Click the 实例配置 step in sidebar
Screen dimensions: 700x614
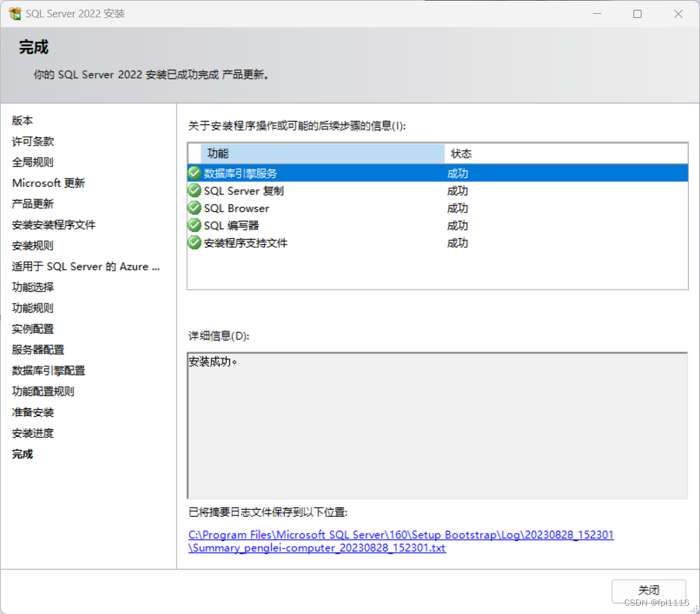pos(33,329)
